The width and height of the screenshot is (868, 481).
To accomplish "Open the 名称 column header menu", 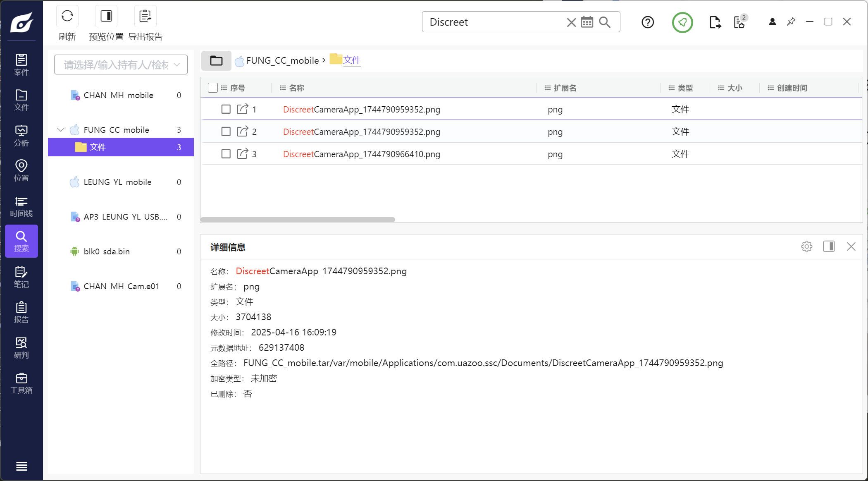I will pos(283,88).
